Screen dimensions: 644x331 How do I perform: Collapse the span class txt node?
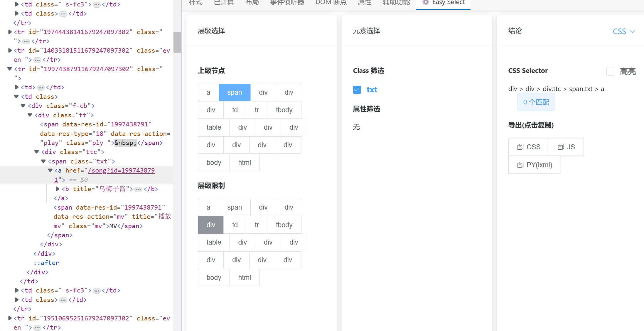point(43,161)
